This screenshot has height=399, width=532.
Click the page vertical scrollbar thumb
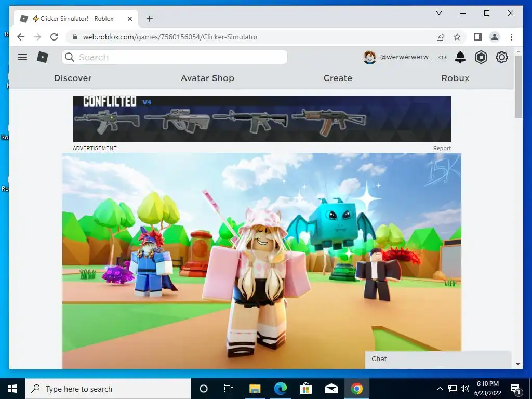point(518,87)
